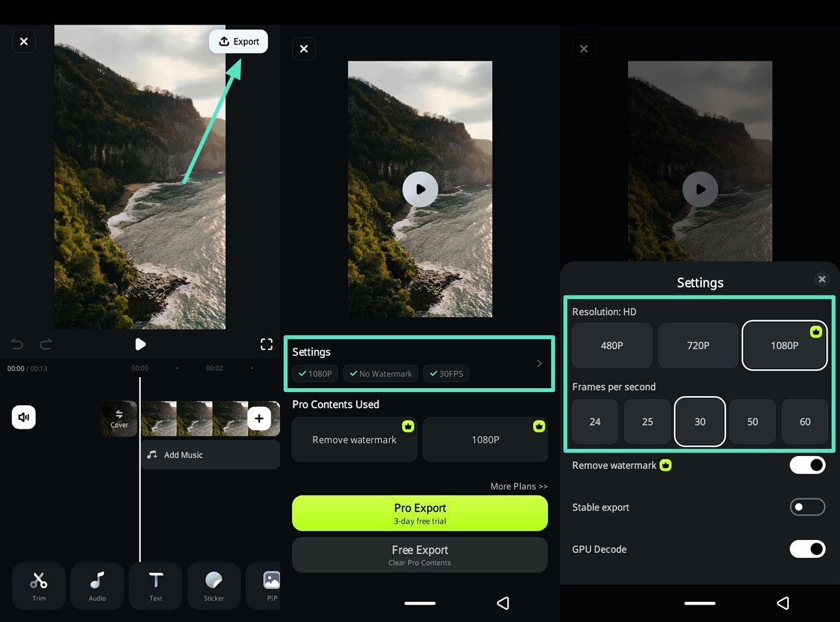Screen dimensions: 840x622
Task: Open the Cover selector thumbnail
Action: coord(119,419)
